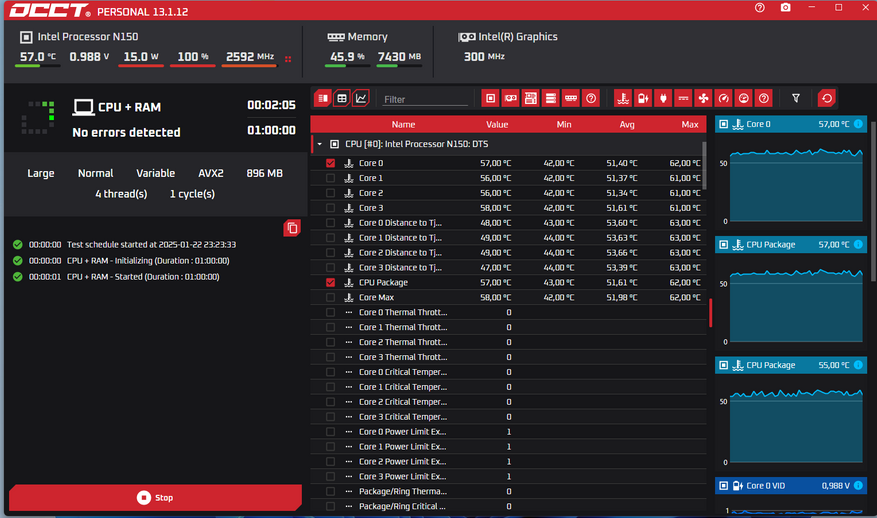Collapse the CPU [#0] Intel Processor N150 group
This screenshot has width=877, height=518.
click(319, 144)
